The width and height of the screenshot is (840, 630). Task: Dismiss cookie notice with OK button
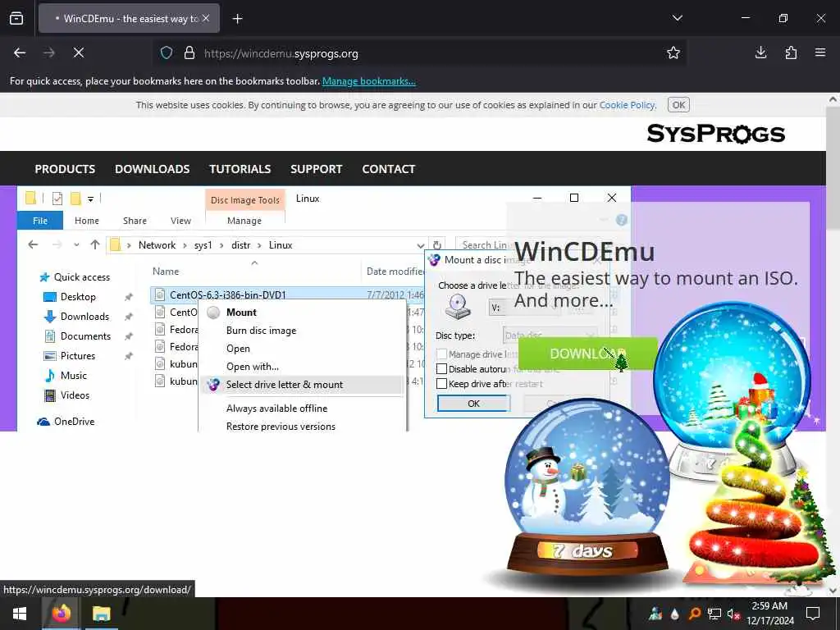coord(678,105)
